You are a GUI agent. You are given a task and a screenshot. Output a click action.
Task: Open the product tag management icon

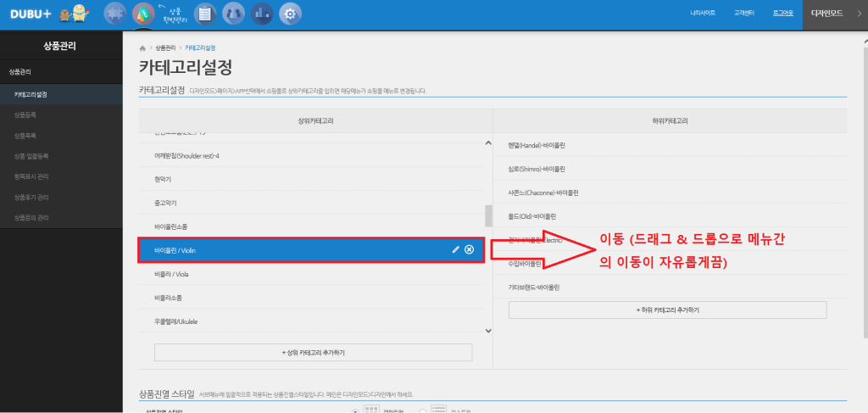144,14
